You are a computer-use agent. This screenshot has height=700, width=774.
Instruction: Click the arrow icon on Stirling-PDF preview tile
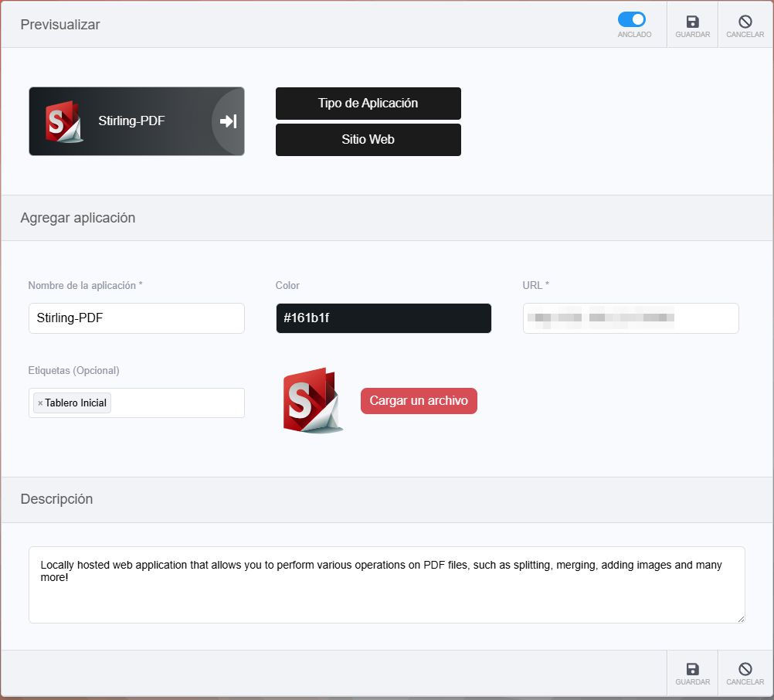coord(228,121)
